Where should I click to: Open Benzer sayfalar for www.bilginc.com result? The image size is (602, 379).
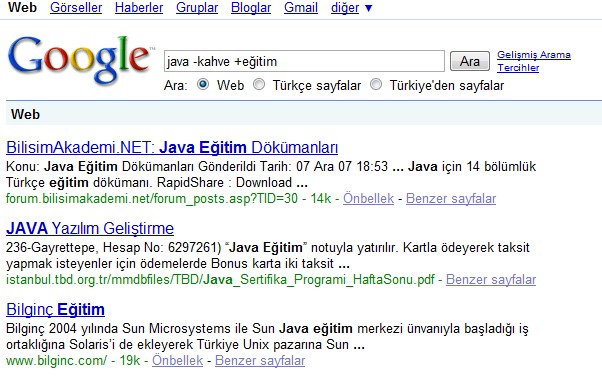pyautogui.click(x=260, y=361)
